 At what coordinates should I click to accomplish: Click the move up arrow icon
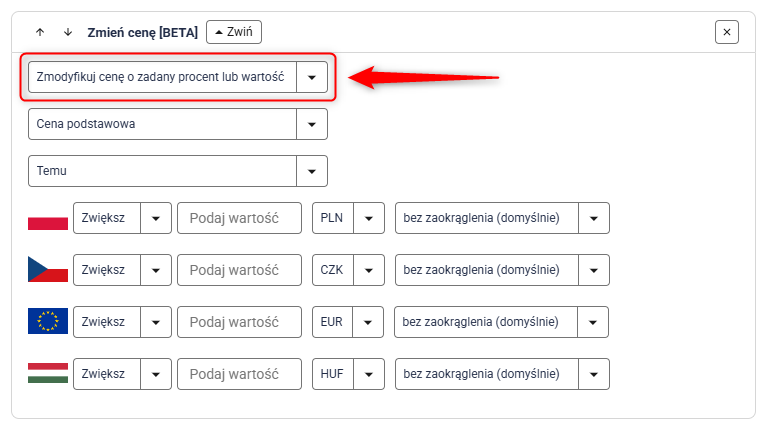tap(40, 32)
